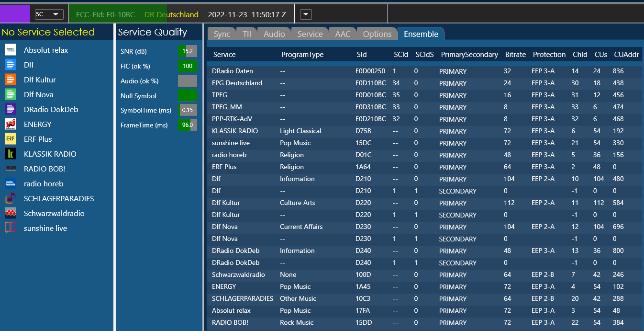
Task: Click the Schwarzwaldradio station icon
Action: tap(11, 213)
